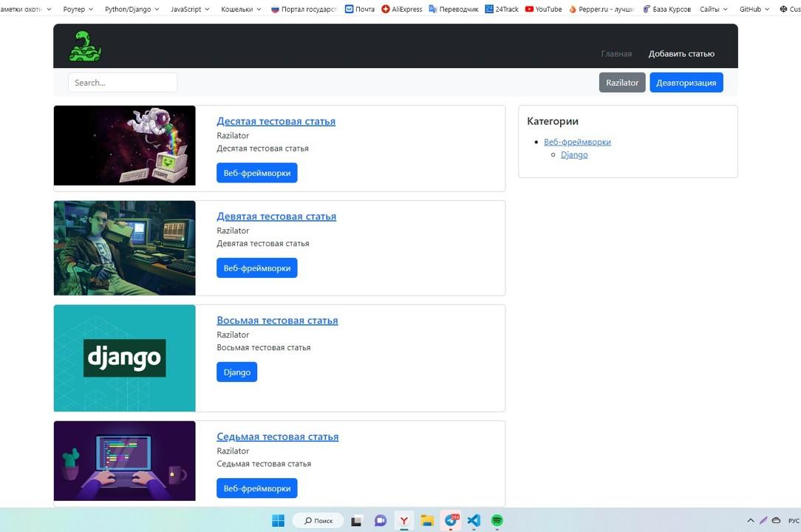
Task: Click the astronaut rainbow article thumbnail
Action: tap(125, 146)
